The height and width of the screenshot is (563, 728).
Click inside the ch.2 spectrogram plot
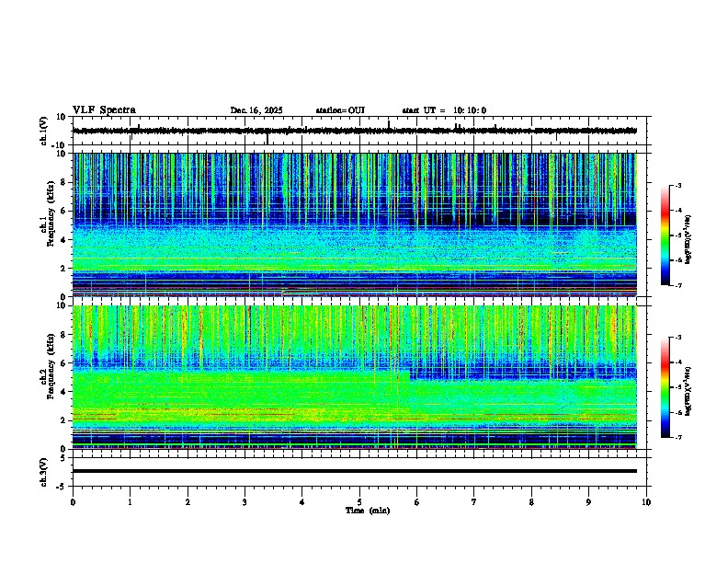point(355,377)
